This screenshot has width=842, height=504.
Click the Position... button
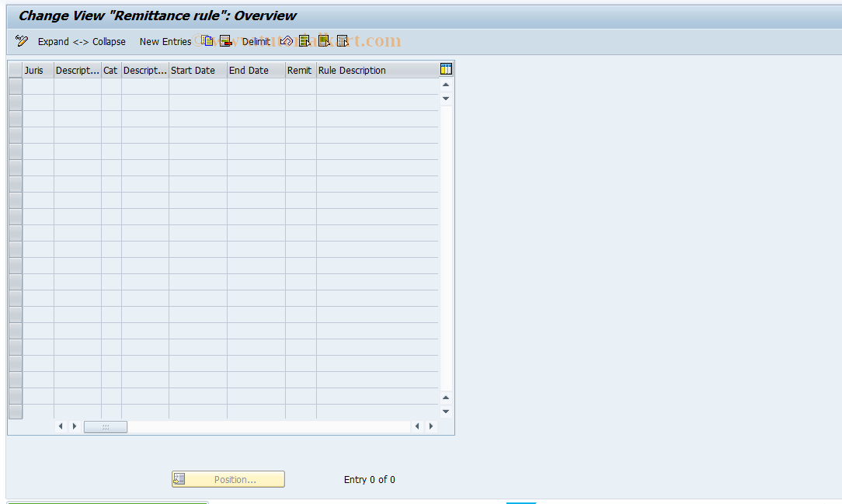click(x=228, y=479)
